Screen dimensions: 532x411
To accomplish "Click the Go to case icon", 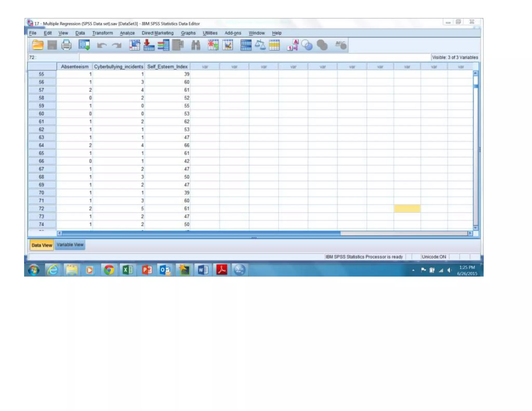I will pos(135,45).
